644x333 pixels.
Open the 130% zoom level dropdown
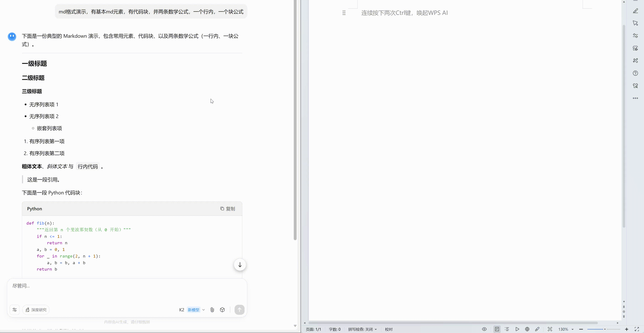[x=566, y=329]
